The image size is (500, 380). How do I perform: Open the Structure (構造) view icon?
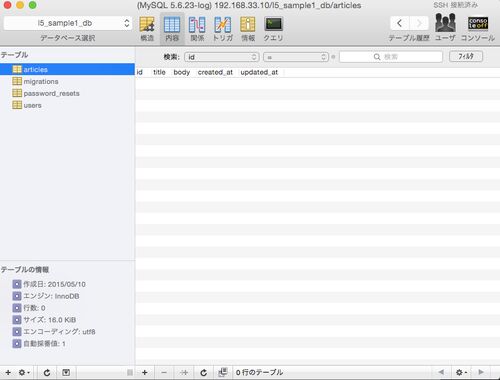pos(147,25)
